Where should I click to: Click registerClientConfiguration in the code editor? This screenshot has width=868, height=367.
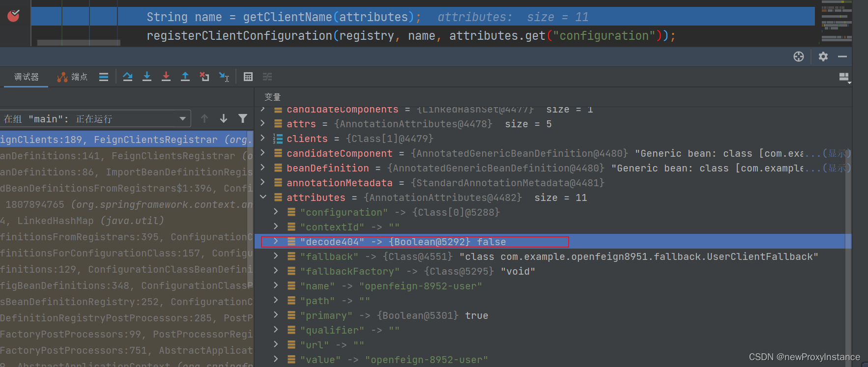pyautogui.click(x=239, y=36)
